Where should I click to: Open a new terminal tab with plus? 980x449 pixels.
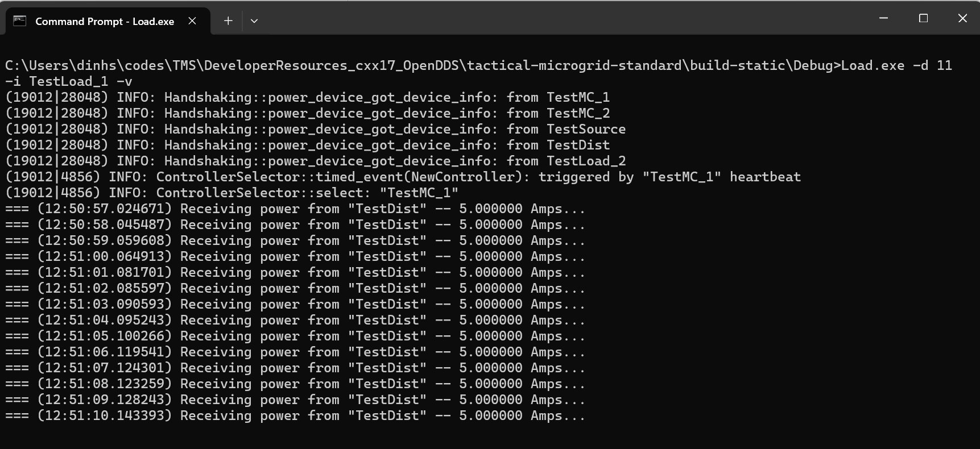pyautogui.click(x=228, y=21)
